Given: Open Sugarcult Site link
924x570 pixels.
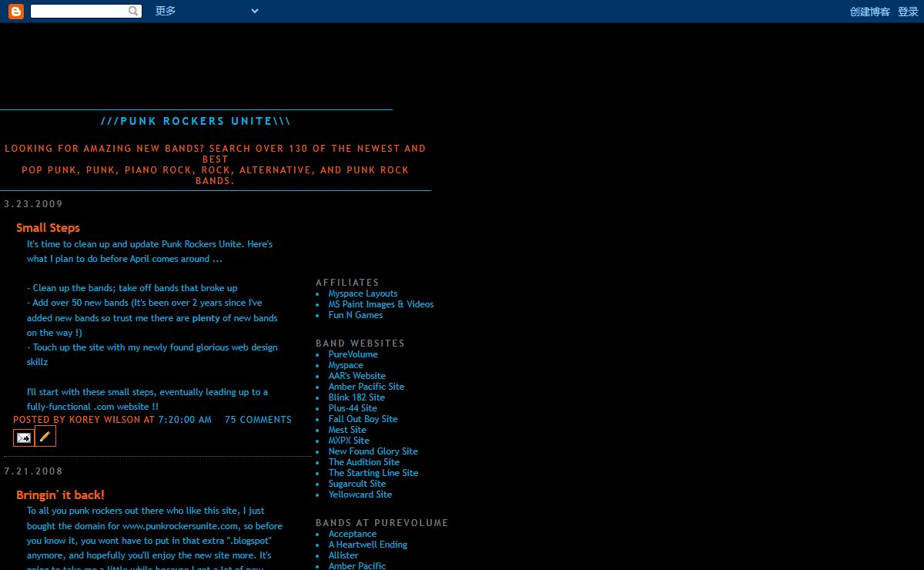Looking at the screenshot, I should click(x=357, y=484).
